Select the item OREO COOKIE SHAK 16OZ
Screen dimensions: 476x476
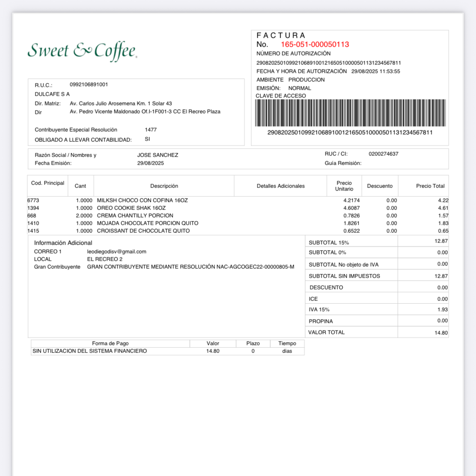[x=132, y=208]
